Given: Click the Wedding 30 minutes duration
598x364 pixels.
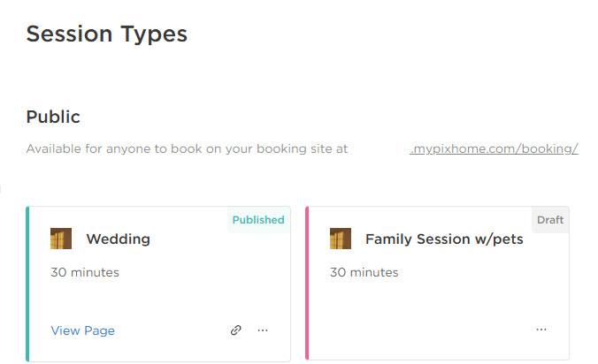Looking at the screenshot, I should (85, 272).
